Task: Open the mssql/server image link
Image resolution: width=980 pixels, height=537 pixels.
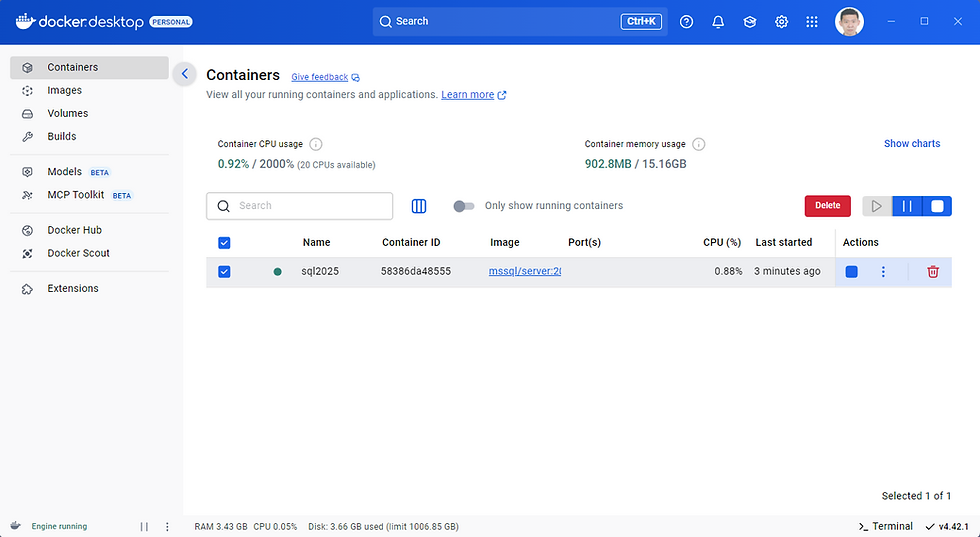Action: point(525,271)
